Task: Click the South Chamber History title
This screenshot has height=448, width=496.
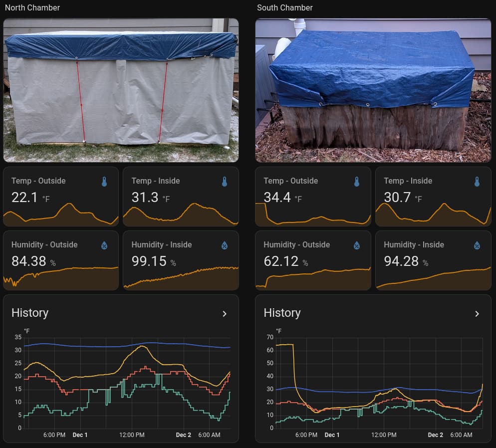Action: pyautogui.click(x=282, y=313)
